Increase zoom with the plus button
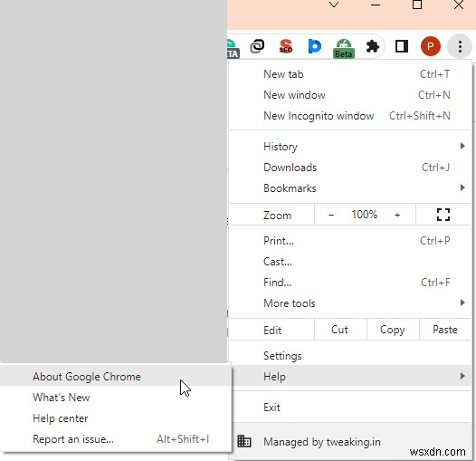The height and width of the screenshot is (461, 476). (x=397, y=215)
